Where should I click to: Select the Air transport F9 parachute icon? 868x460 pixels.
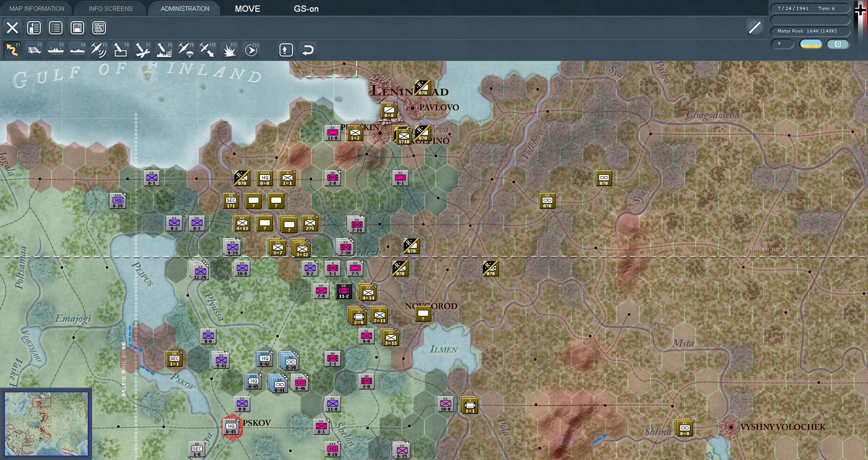pos(186,50)
